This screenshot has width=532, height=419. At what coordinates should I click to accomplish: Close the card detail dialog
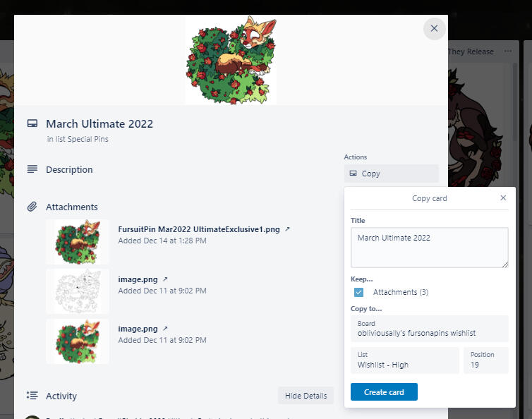tap(434, 28)
